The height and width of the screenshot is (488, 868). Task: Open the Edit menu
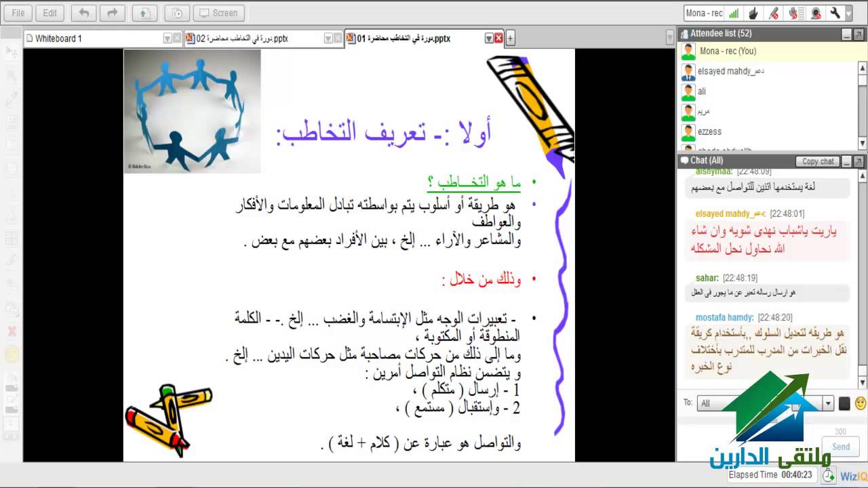click(x=50, y=13)
